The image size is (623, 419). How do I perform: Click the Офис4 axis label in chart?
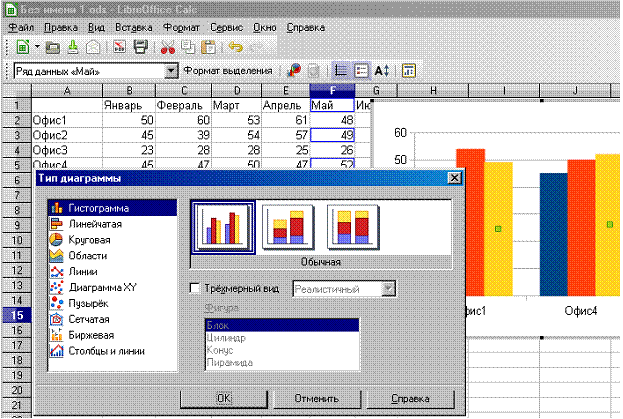580,311
